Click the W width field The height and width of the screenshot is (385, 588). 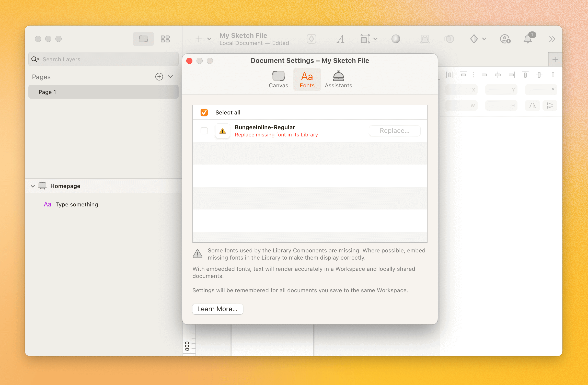tap(462, 106)
